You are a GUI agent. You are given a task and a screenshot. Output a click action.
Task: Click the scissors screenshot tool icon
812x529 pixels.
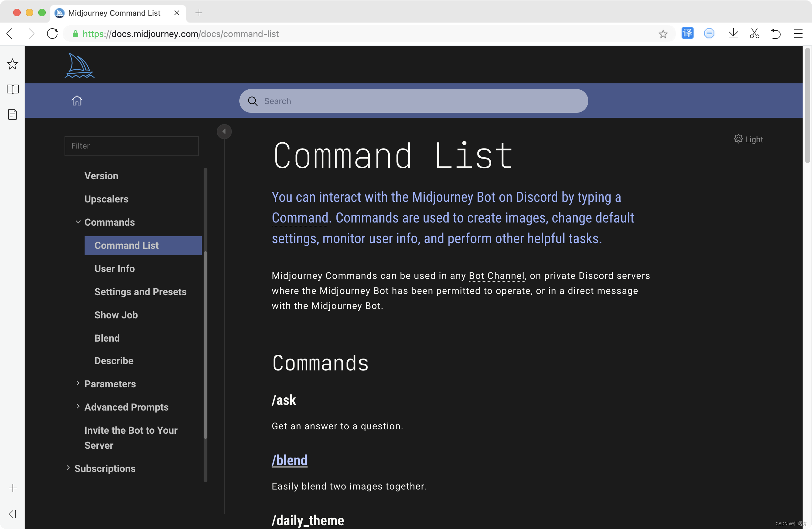point(754,34)
